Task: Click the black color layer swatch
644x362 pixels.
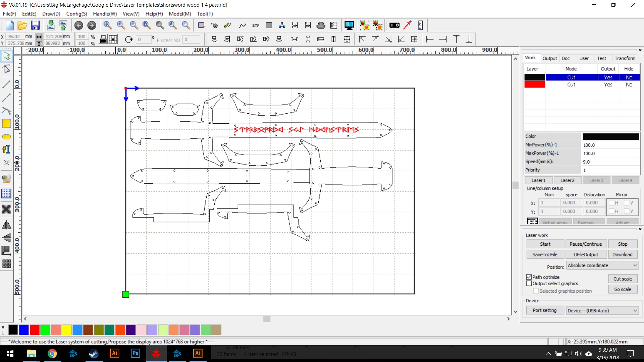Action: [x=534, y=77]
